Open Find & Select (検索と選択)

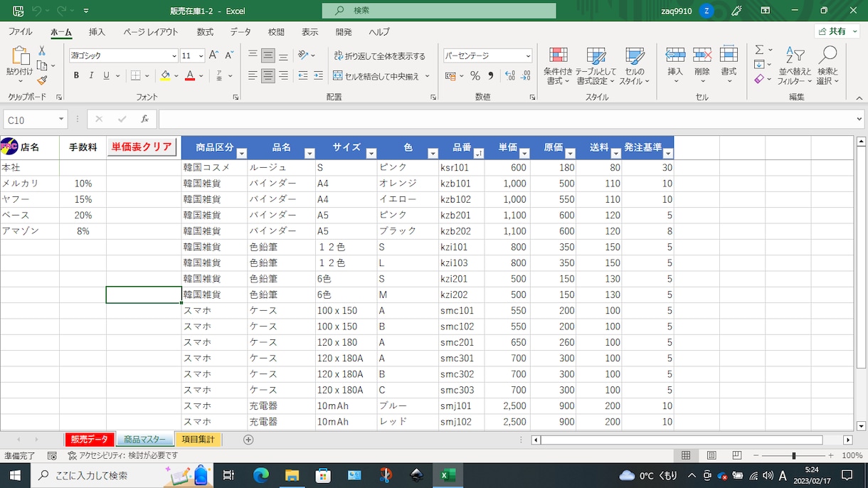click(828, 66)
